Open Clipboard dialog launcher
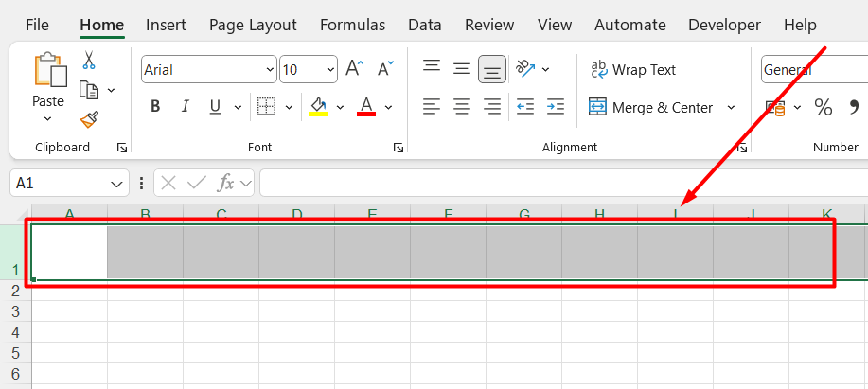Viewport: 868px width, 389px height. coord(122,148)
